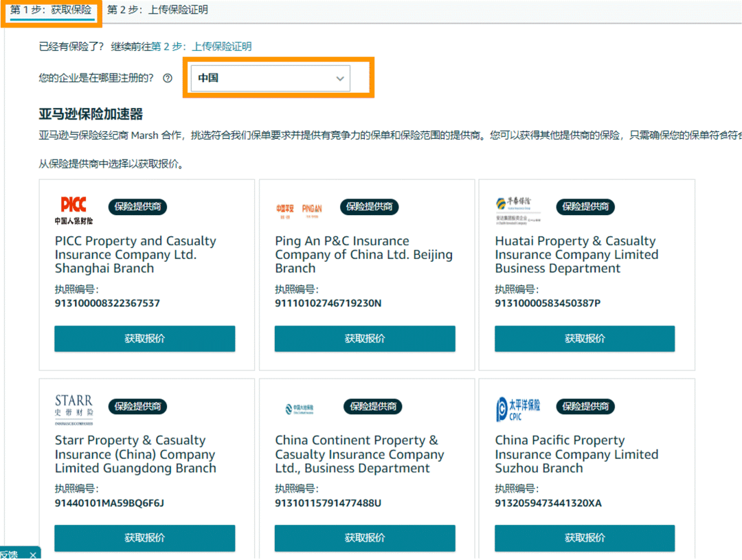Open the help tooltip next to registration question
742x560 pixels.
[168, 78]
